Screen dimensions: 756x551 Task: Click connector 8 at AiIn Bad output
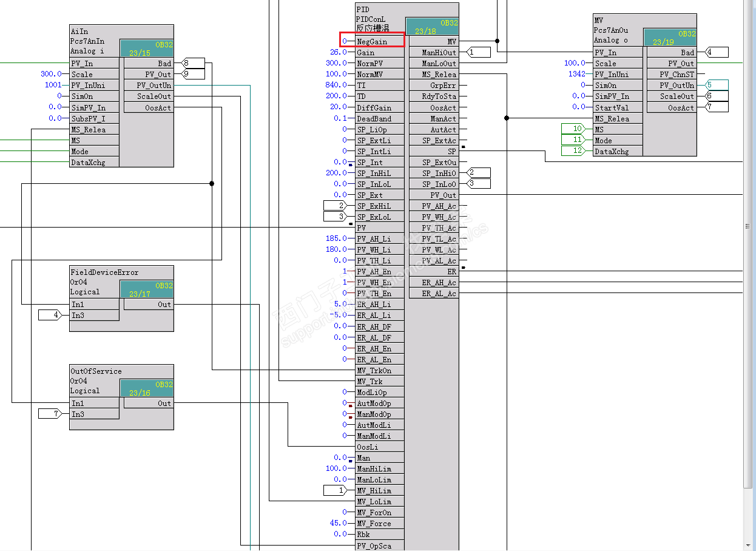click(193, 63)
